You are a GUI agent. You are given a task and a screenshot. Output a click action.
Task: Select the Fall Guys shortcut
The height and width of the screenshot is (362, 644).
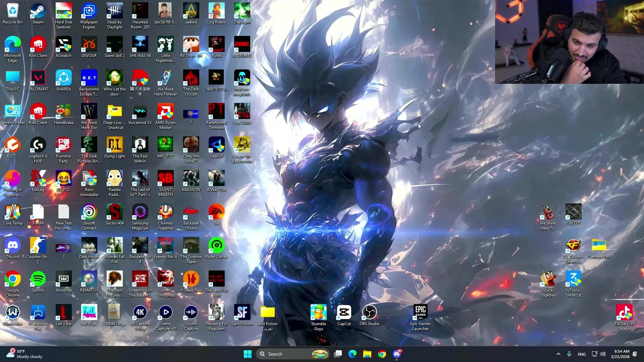89,316
